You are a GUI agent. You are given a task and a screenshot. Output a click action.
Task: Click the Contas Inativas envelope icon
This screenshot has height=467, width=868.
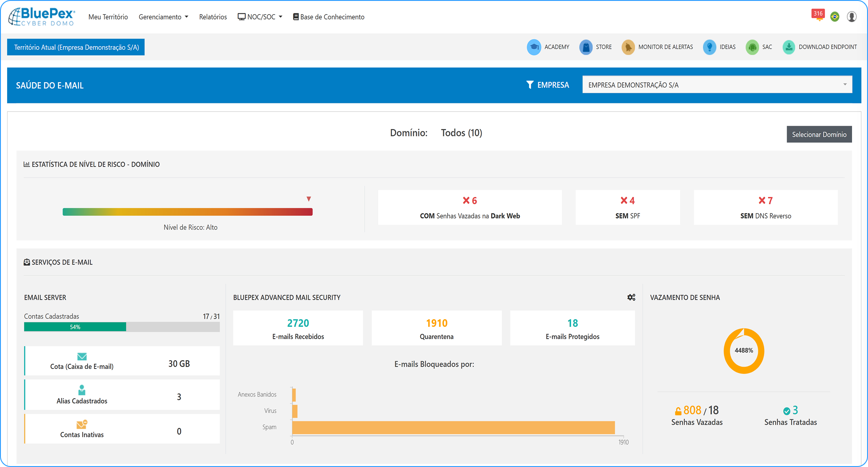[82, 424]
